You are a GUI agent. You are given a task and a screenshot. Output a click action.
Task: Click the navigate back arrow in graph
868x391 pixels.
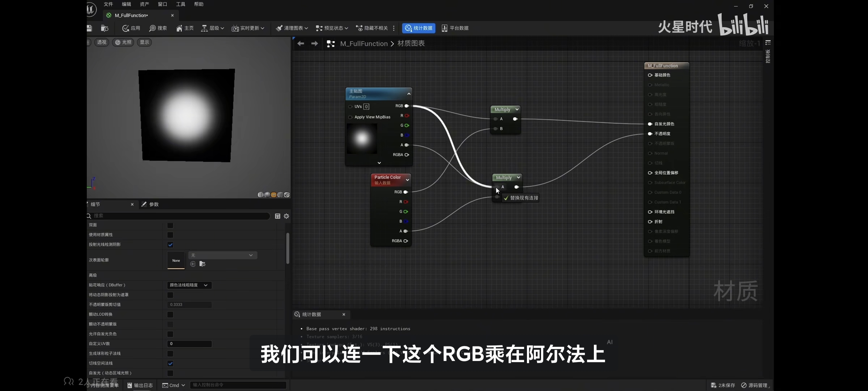tap(301, 44)
